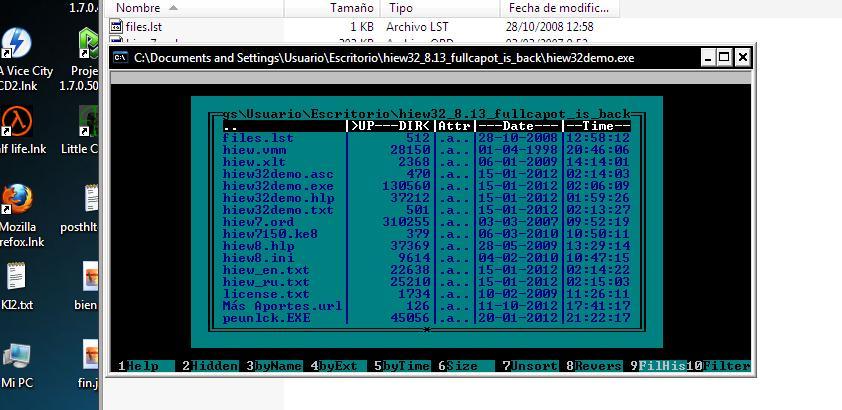The width and height of the screenshot is (842, 410).
Task: Select Más Aportes.url in the Hiew list
Action: coord(427,306)
